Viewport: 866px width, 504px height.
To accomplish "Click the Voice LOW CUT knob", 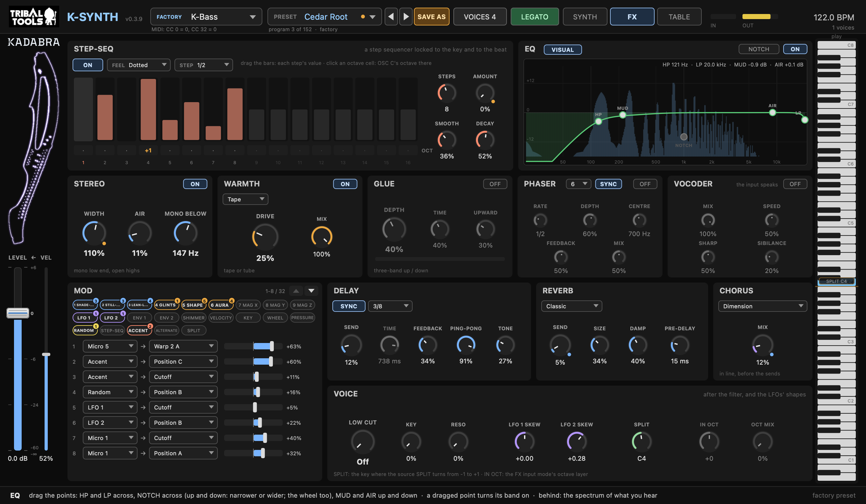I will (x=363, y=441).
